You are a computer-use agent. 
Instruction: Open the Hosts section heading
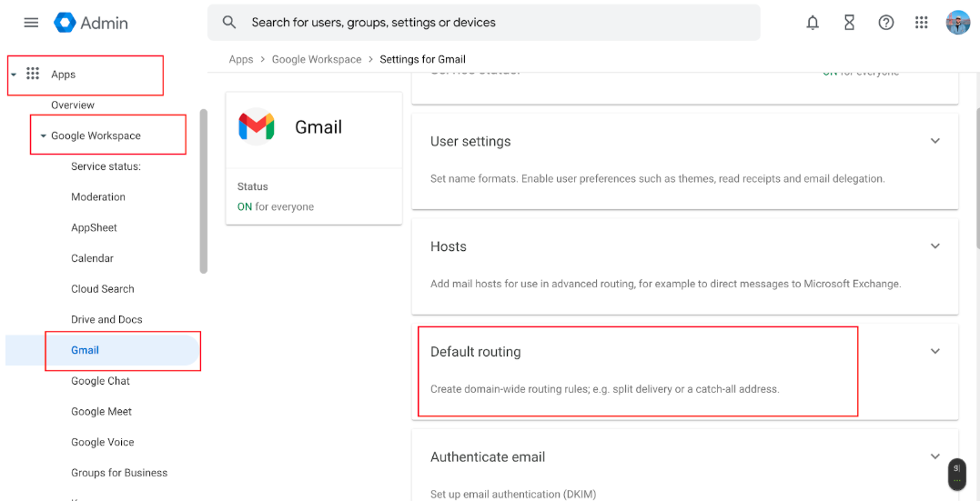(x=449, y=246)
